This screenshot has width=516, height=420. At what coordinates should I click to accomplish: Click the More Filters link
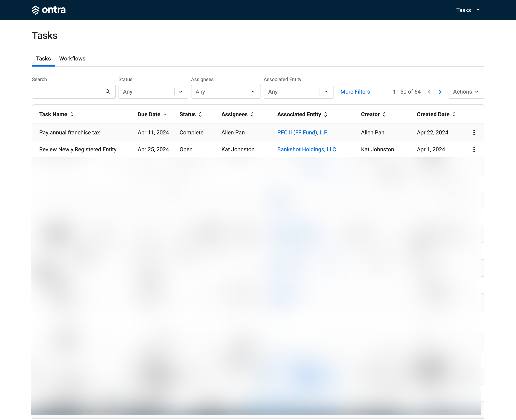click(355, 92)
